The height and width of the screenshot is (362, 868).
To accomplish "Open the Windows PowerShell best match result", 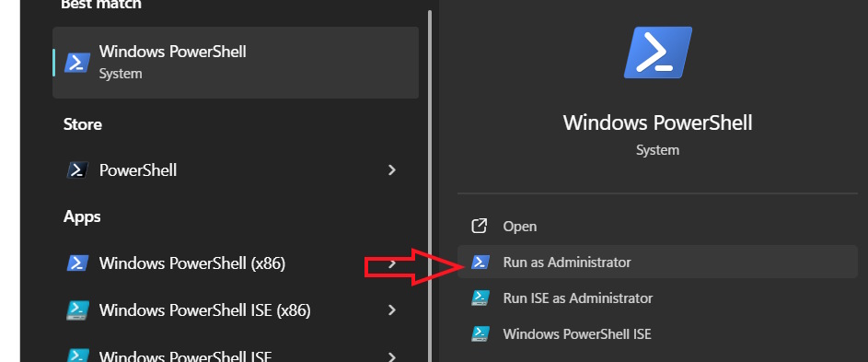I will pos(236,63).
